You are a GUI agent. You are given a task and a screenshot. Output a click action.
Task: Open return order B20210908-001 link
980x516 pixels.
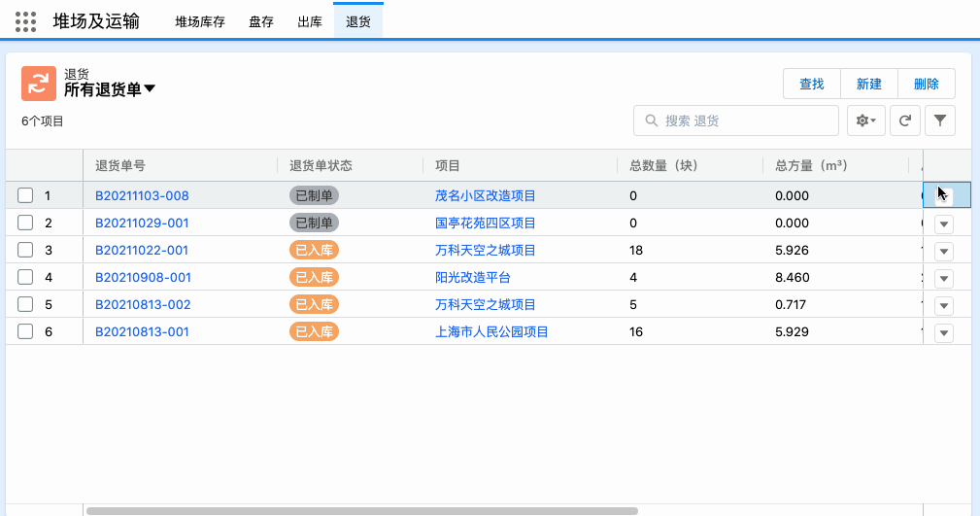tap(143, 277)
